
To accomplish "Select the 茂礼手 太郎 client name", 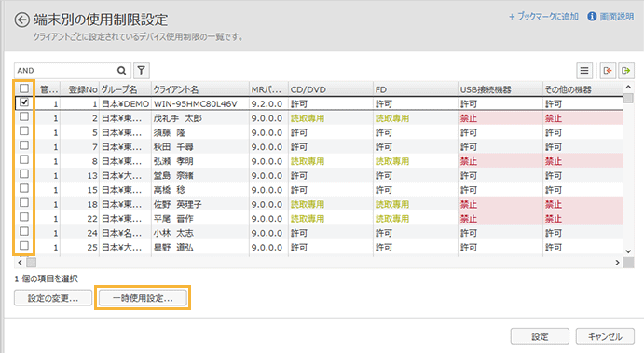I will [178, 118].
